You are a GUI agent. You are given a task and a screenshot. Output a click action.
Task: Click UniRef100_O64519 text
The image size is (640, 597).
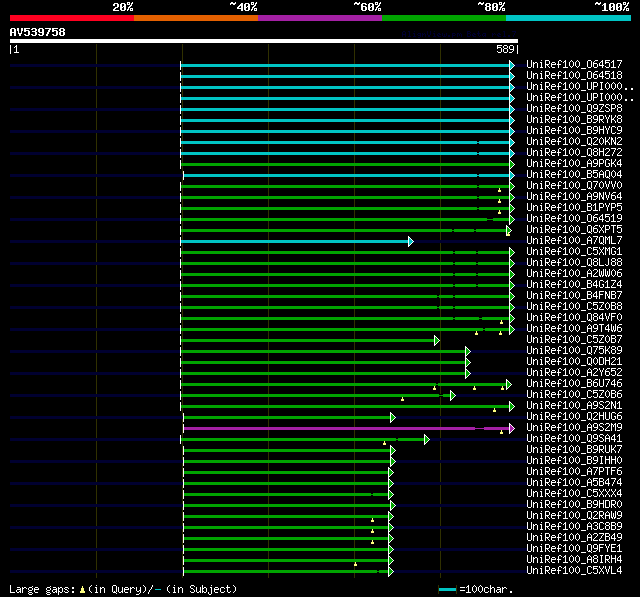tap(574, 219)
